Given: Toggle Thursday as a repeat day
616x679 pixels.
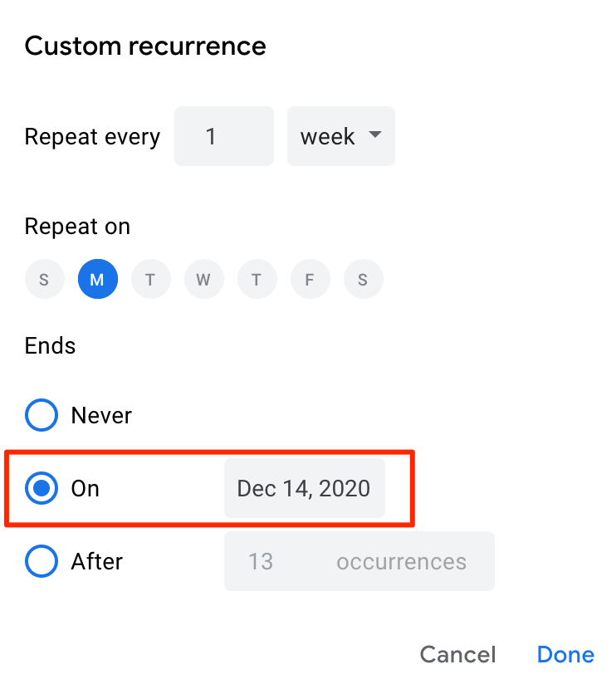Looking at the screenshot, I should [x=257, y=280].
